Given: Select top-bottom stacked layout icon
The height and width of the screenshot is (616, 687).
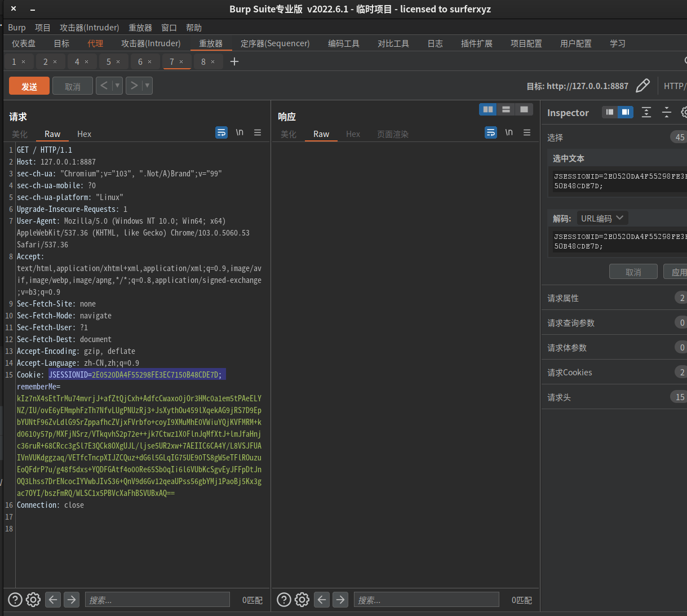Looking at the screenshot, I should [506, 109].
